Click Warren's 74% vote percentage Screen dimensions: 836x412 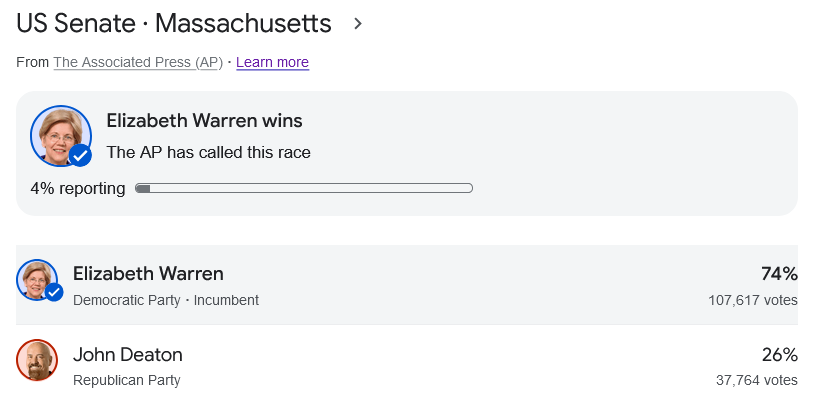pos(777,274)
